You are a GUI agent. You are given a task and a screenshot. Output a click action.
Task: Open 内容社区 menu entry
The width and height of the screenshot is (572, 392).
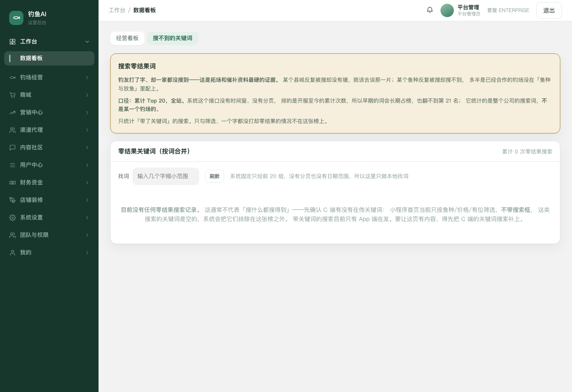click(x=49, y=148)
